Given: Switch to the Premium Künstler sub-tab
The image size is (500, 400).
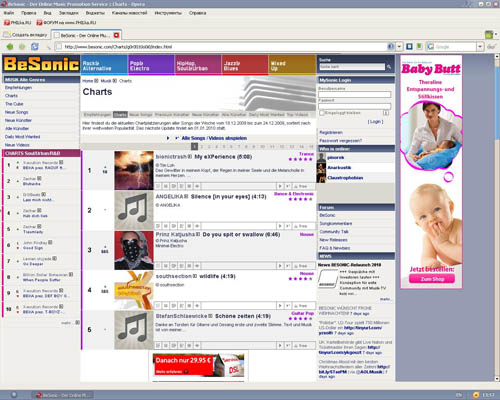Looking at the screenshot, I should tap(172, 115).
